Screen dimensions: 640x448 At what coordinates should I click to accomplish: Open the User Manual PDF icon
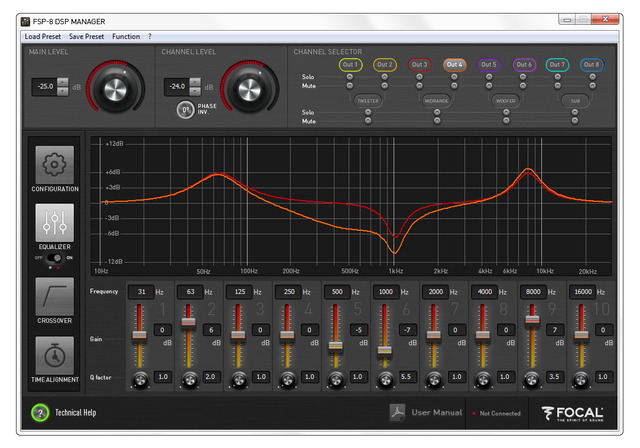coord(397,412)
